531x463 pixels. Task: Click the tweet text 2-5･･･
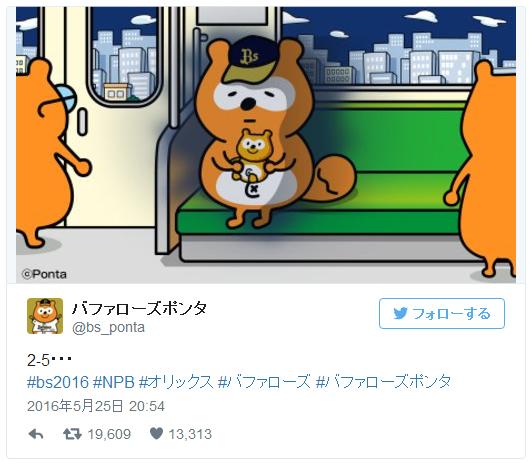[x=49, y=360]
